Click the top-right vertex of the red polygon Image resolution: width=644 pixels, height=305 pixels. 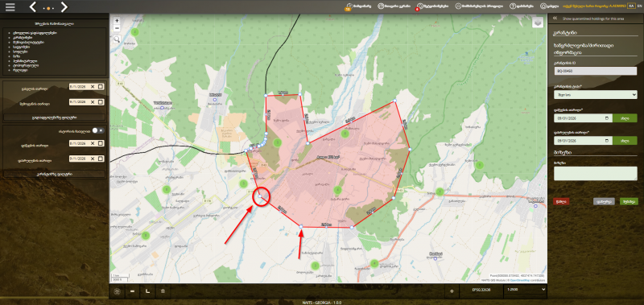coord(394,101)
